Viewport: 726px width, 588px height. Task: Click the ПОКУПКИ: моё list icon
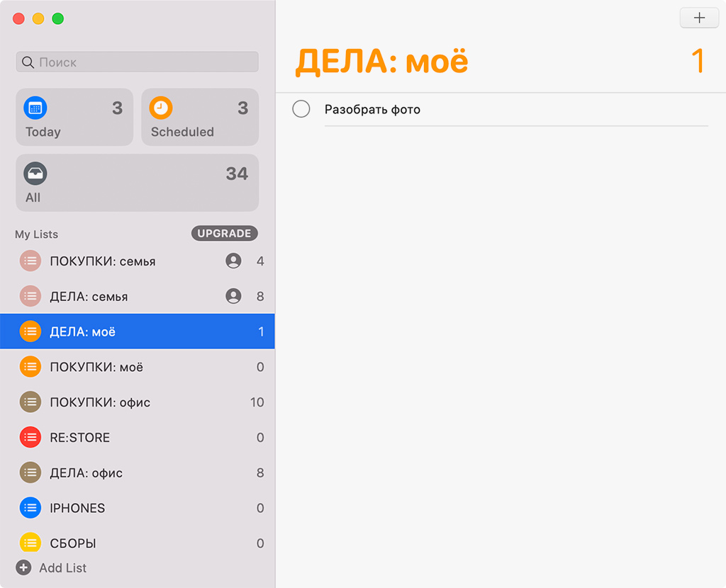(30, 367)
